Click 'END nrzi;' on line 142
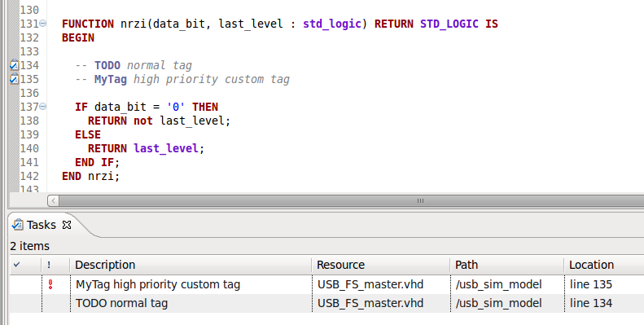644x325 pixels. 90,176
